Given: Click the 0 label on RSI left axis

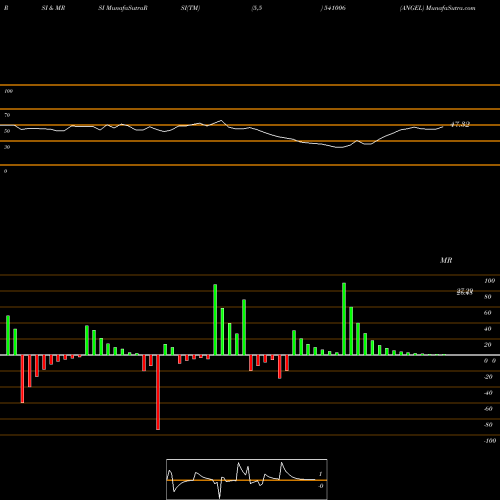Looking at the screenshot, I should 5,171.
